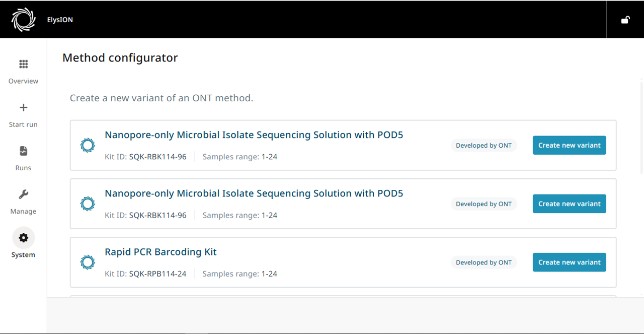Click the ElysION swirl logo
Image resolution: width=644 pixels, height=334 pixels.
(24, 20)
